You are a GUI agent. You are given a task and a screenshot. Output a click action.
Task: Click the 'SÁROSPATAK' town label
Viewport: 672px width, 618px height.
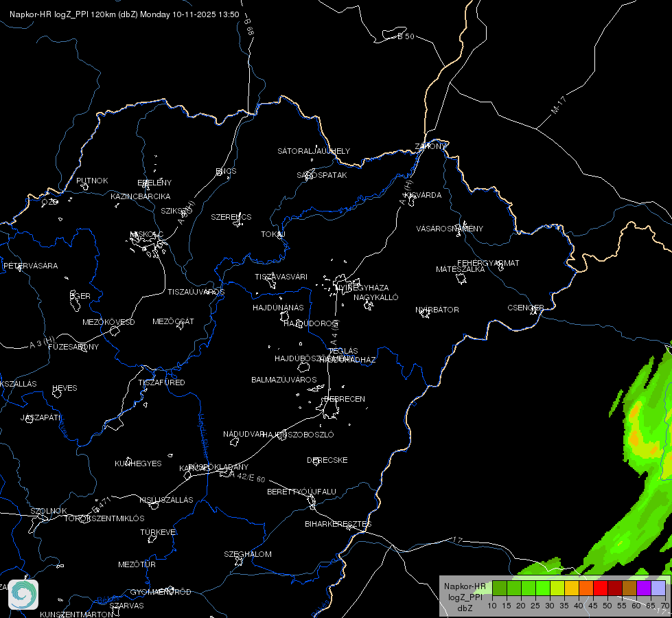pyautogui.click(x=322, y=175)
